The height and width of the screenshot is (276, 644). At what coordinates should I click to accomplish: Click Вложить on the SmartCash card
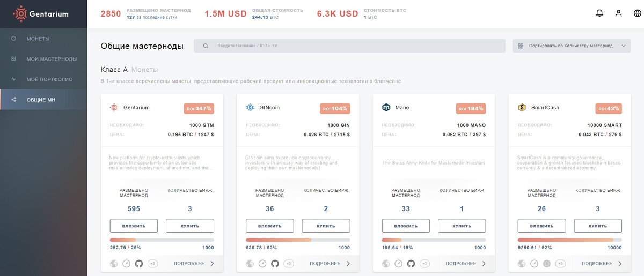[x=542, y=226]
